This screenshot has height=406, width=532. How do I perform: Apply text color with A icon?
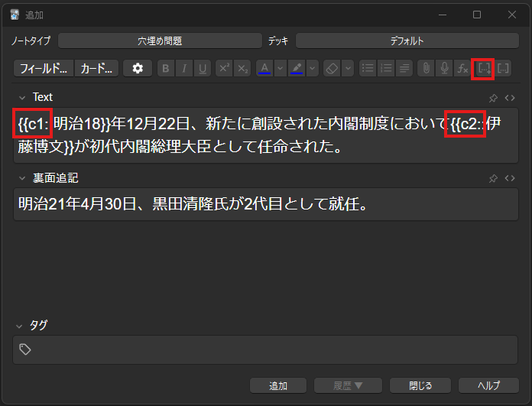click(264, 68)
